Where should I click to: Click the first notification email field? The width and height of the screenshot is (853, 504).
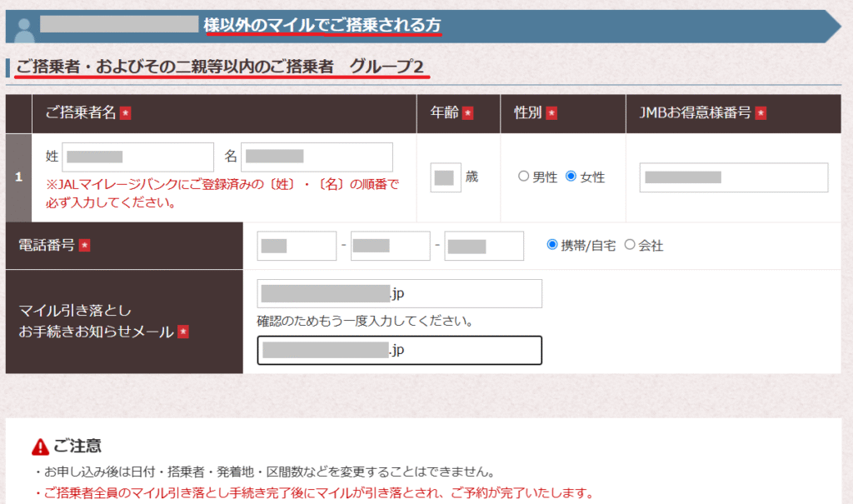pos(399,294)
